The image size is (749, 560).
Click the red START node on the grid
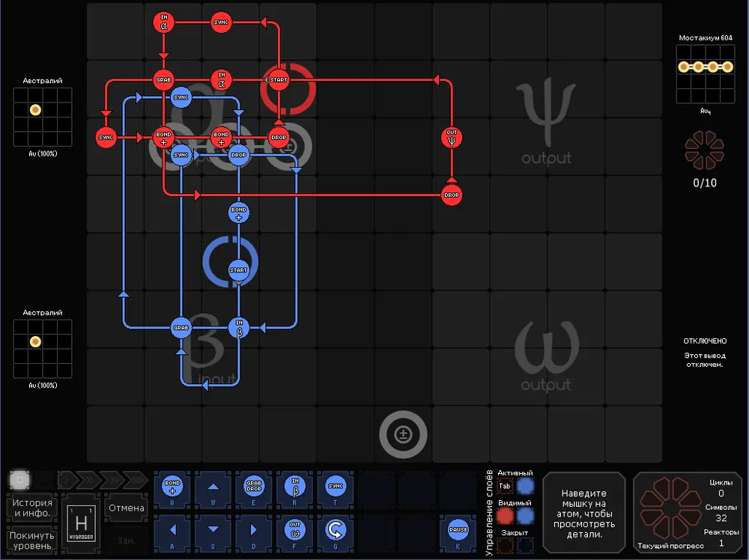coord(279,79)
